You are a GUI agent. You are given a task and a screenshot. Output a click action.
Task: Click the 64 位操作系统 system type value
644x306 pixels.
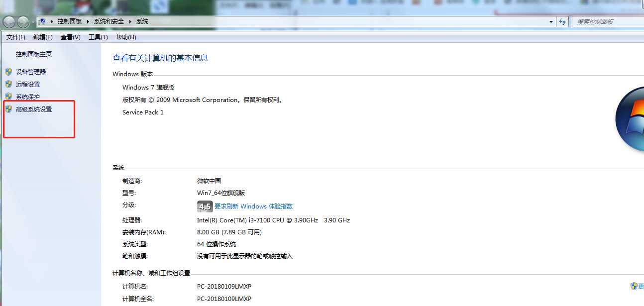coord(216,244)
